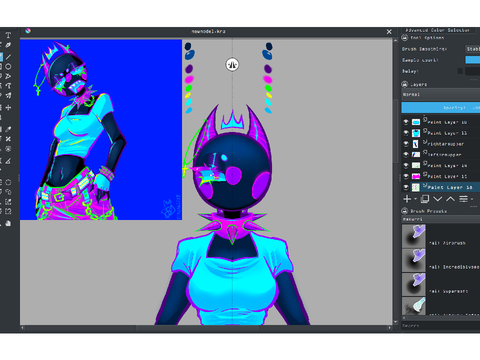This screenshot has width=480, height=360.
Task: Toggle the Brush Presets docker lock icon
Action: (404, 211)
